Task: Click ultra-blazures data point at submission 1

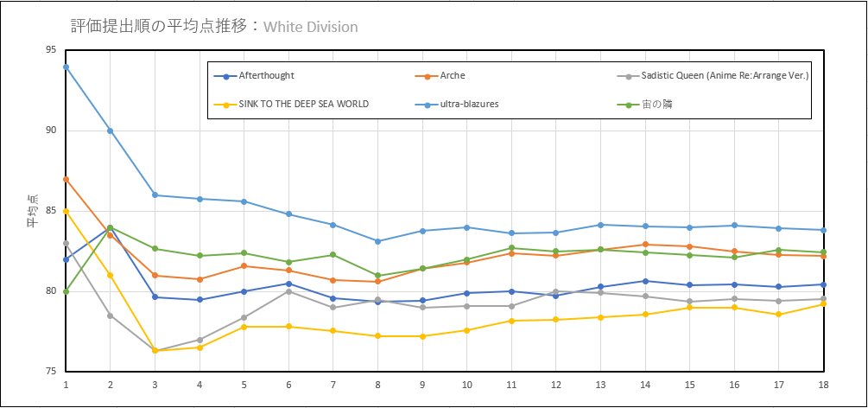Action: [x=66, y=67]
